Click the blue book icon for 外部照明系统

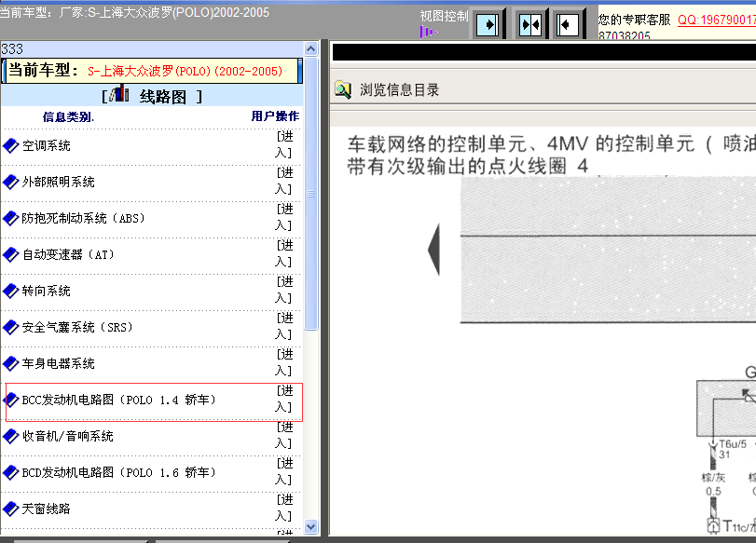10,182
